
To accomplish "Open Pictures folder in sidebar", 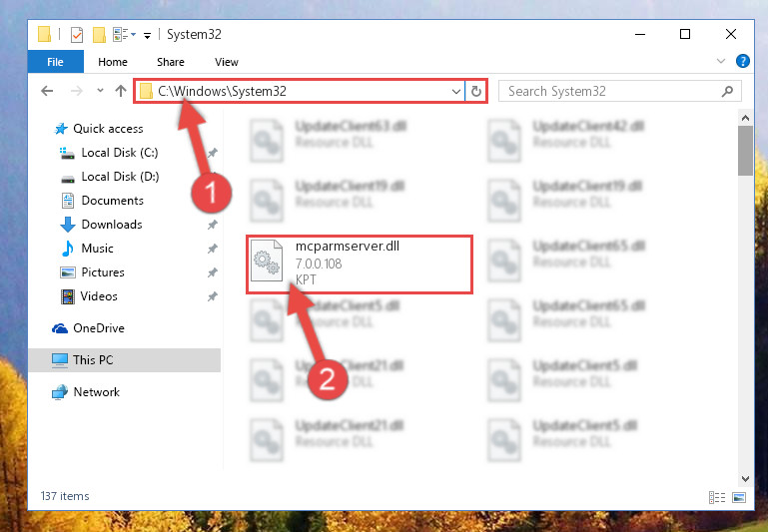I will pyautogui.click(x=103, y=272).
